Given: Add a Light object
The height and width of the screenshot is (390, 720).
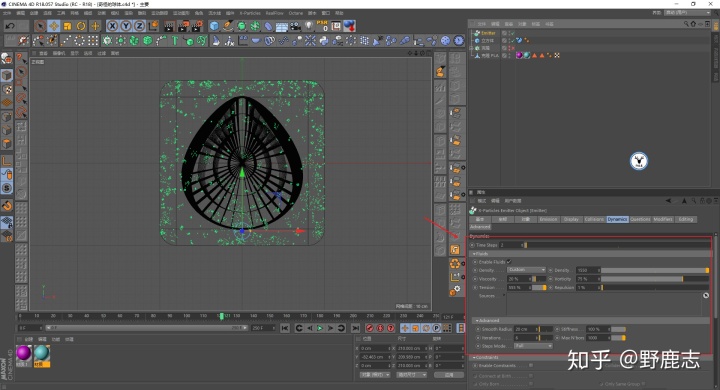Looking at the screenshot, I should [x=309, y=26].
